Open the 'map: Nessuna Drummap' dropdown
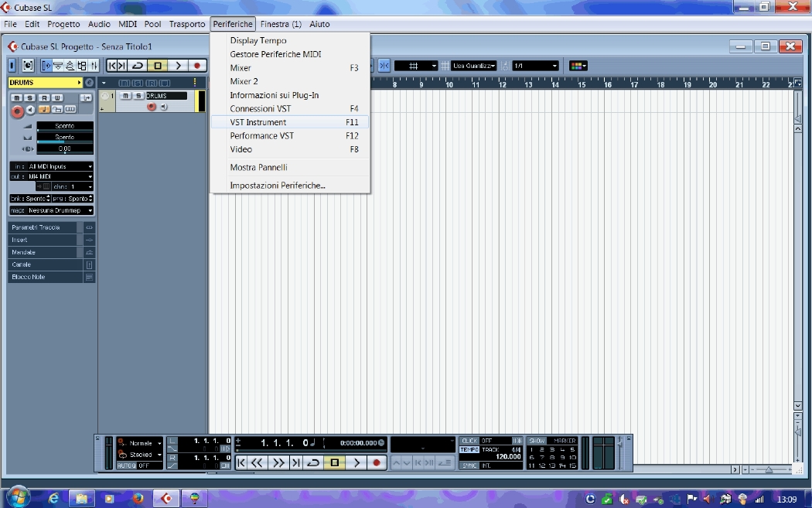812x508 pixels. pos(52,210)
